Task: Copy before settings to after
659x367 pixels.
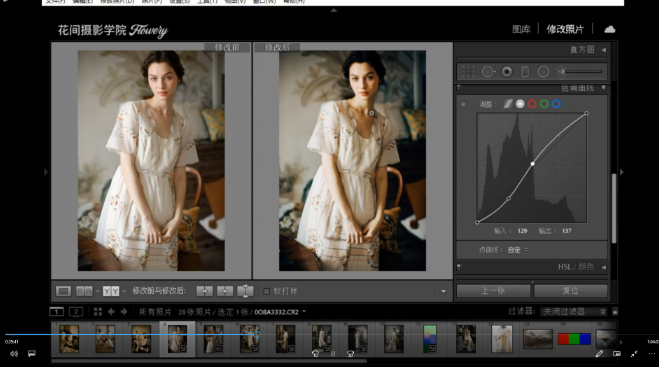Action: (205, 291)
